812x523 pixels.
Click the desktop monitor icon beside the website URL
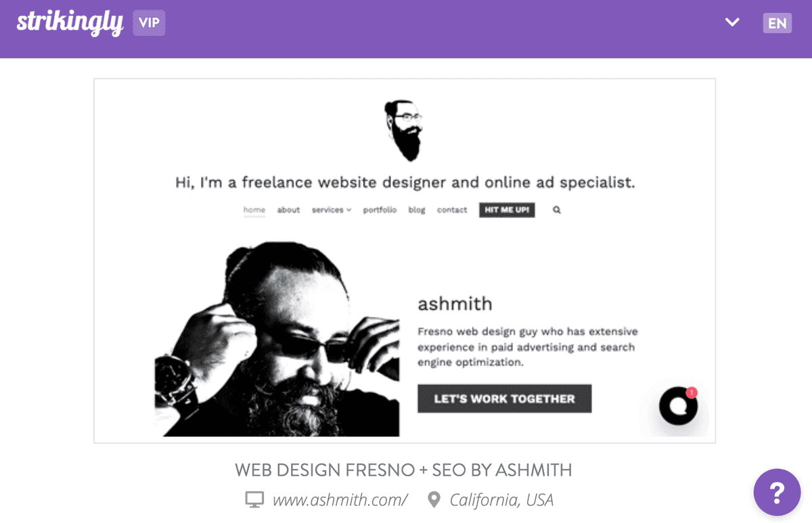(x=253, y=499)
